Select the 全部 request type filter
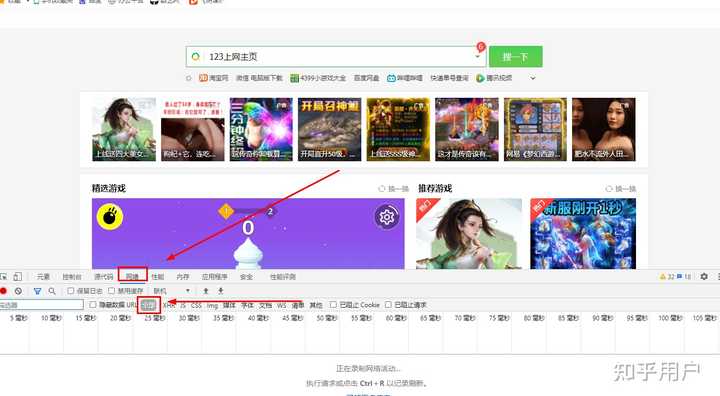Image resolution: width=720 pixels, height=396 pixels. click(148, 305)
